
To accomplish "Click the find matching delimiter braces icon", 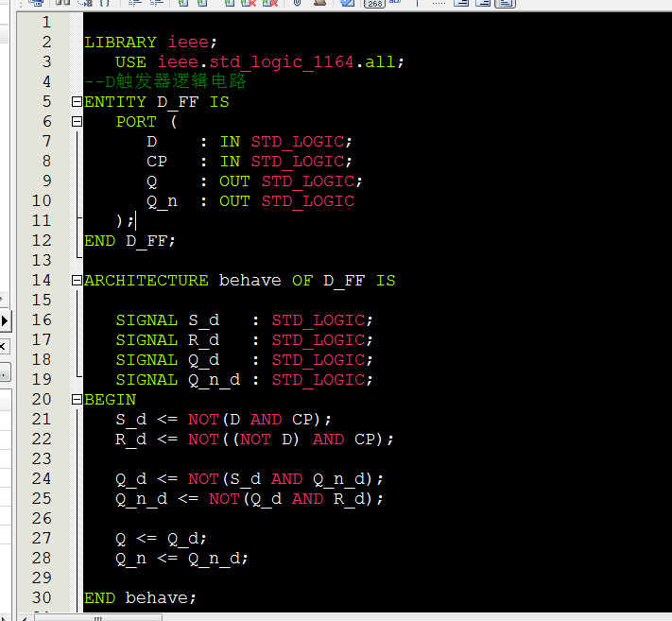I will [x=105, y=3].
